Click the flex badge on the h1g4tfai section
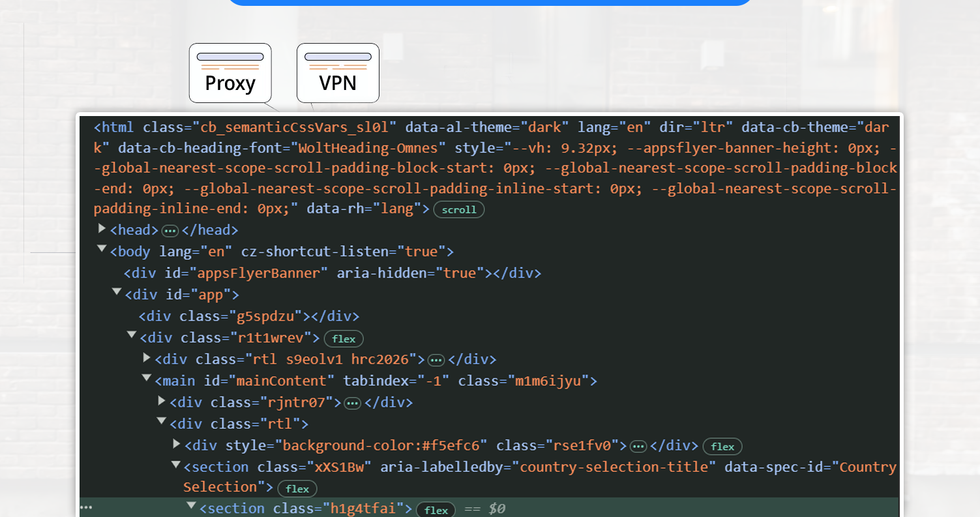 436,510
